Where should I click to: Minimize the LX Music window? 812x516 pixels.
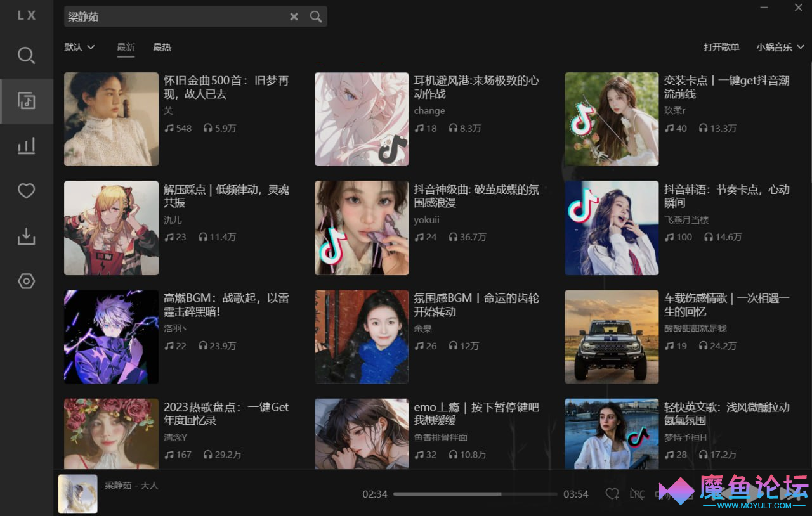pyautogui.click(x=764, y=8)
